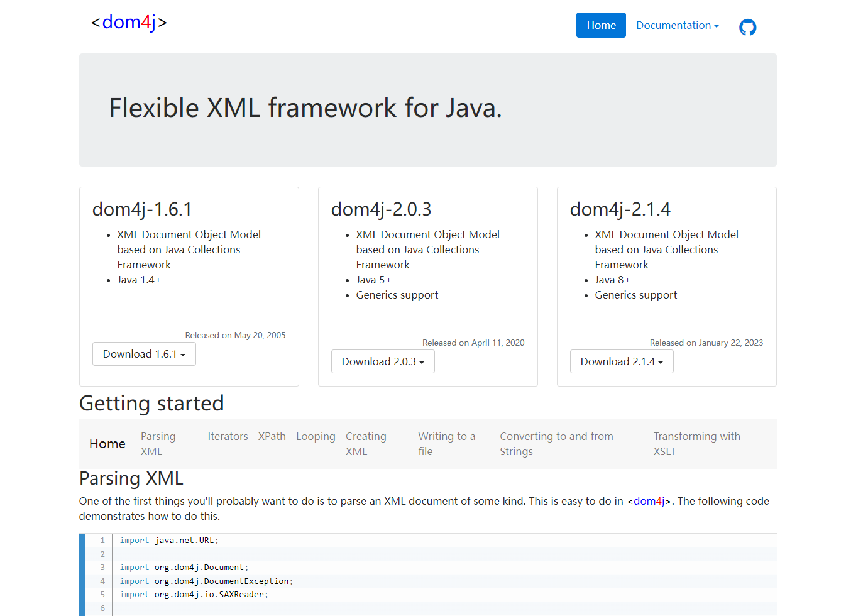
Task: Open the GitHub repository icon
Action: [x=747, y=27]
